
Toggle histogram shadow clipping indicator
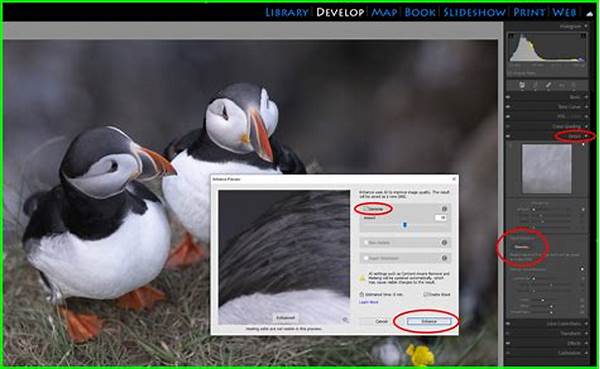pyautogui.click(x=511, y=36)
